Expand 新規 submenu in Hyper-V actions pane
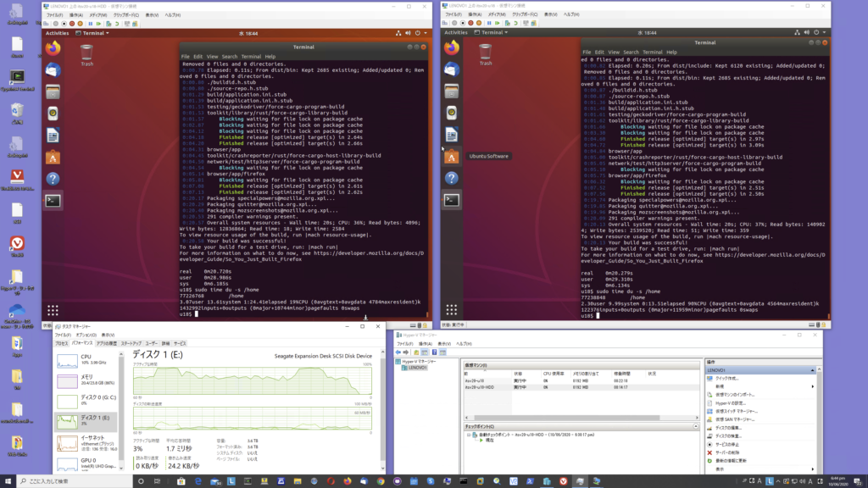This screenshot has height=488, width=868. coord(719,386)
